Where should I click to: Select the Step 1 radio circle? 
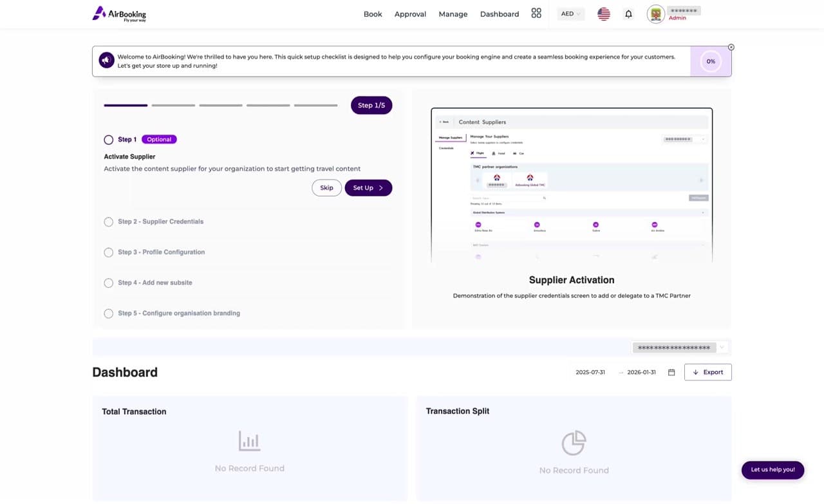coord(109,140)
